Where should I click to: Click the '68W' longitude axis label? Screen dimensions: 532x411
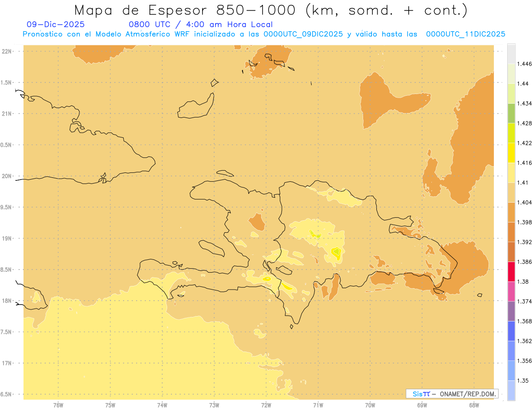tap(474, 405)
